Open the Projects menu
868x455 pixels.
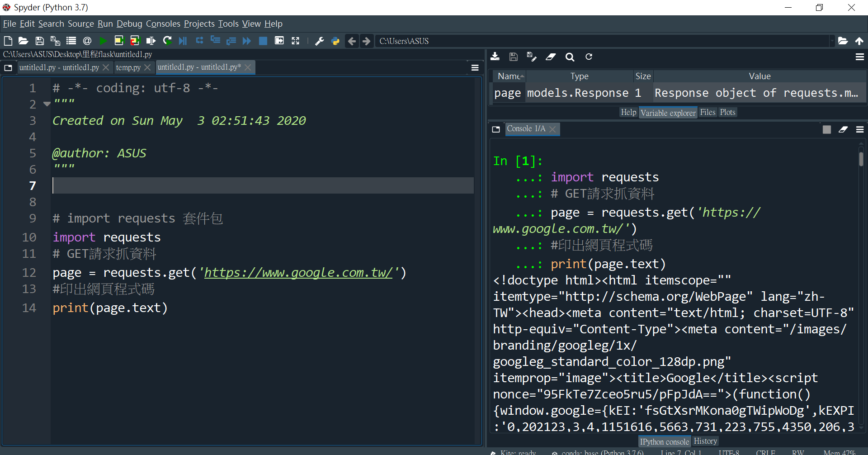199,24
